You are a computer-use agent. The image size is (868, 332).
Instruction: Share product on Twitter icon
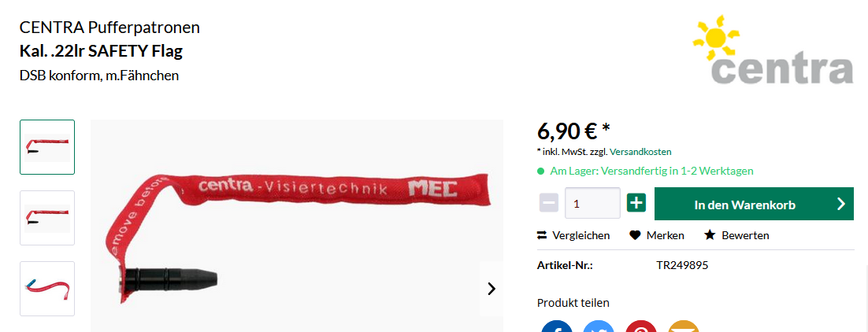coord(599,326)
